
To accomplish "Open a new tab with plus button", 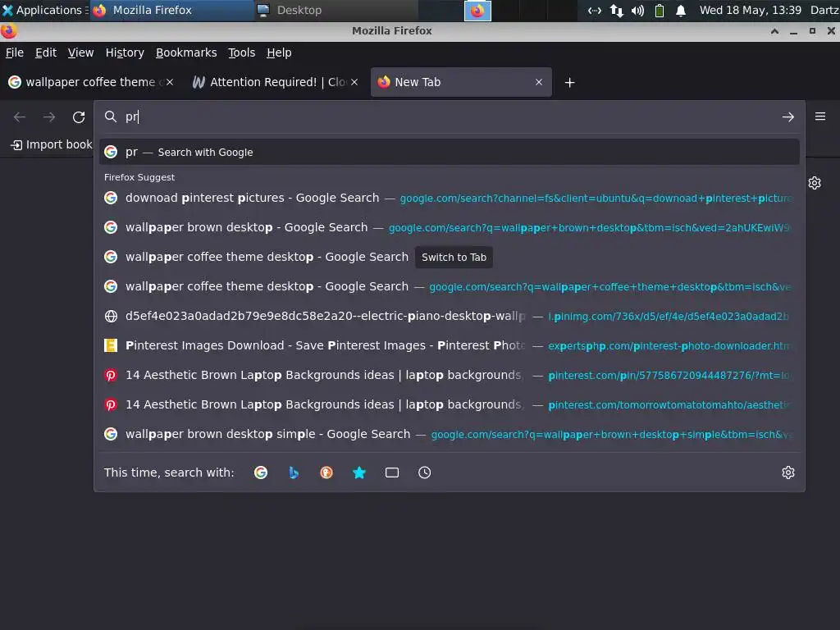I will (x=569, y=83).
